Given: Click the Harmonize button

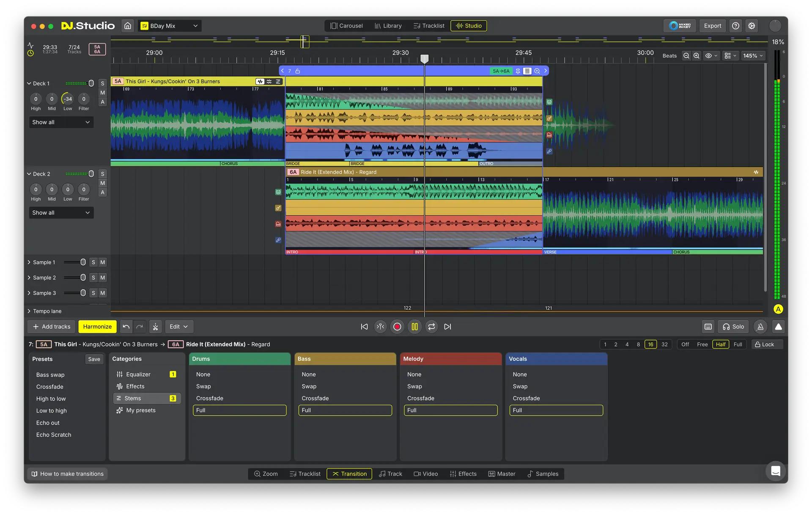Looking at the screenshot, I should pos(97,327).
